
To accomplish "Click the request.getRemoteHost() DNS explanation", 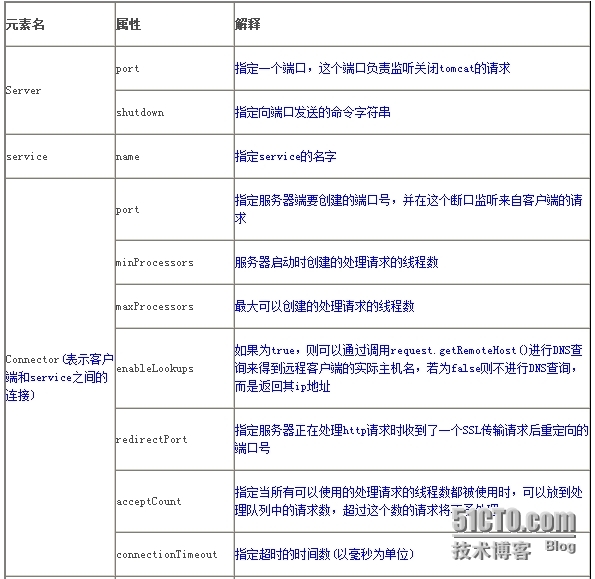I will point(412,368).
